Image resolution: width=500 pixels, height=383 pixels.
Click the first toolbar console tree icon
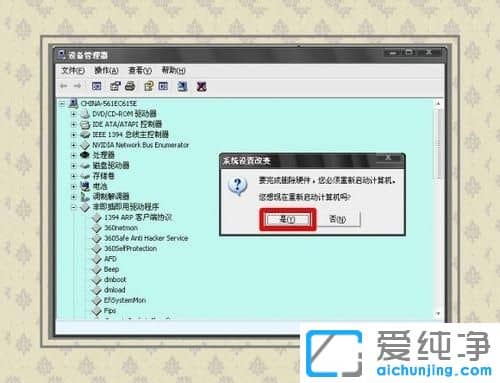96,86
